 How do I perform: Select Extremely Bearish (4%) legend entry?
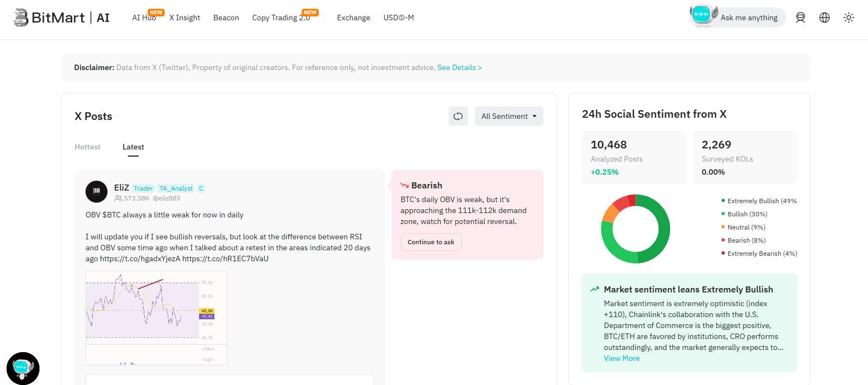click(759, 254)
